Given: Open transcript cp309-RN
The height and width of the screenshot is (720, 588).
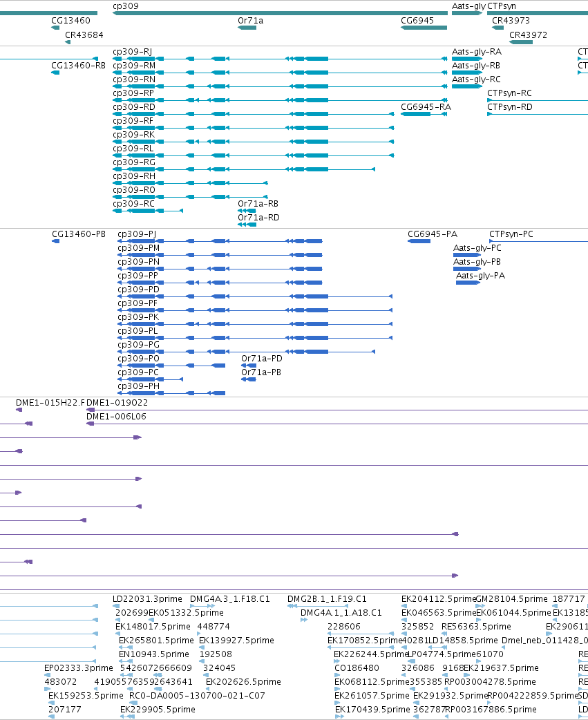Looking at the screenshot, I should (134, 79).
